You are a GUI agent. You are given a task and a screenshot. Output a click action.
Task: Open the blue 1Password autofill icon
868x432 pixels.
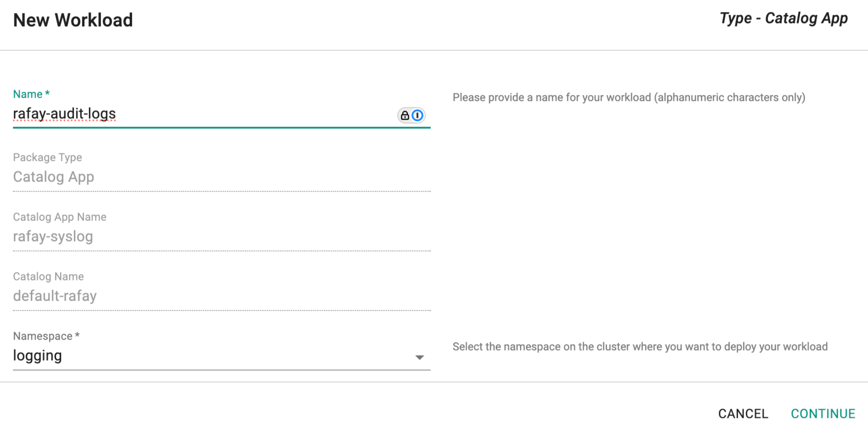point(417,115)
